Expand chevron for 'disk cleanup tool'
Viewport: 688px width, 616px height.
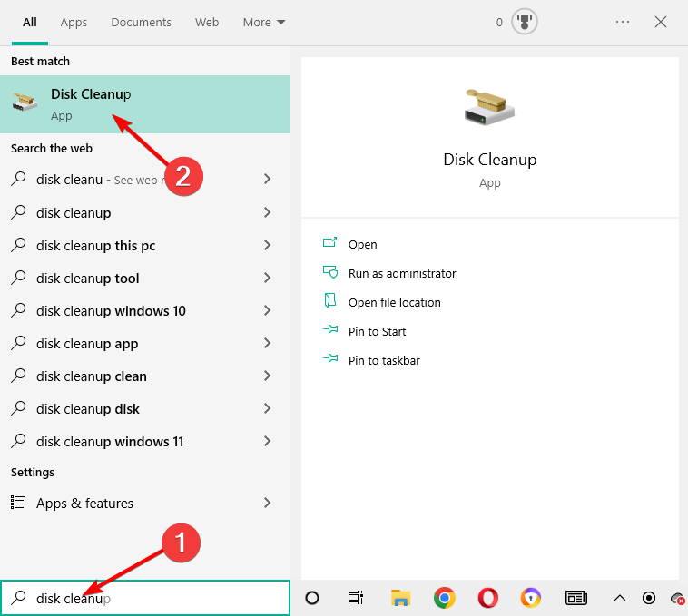coord(267,278)
